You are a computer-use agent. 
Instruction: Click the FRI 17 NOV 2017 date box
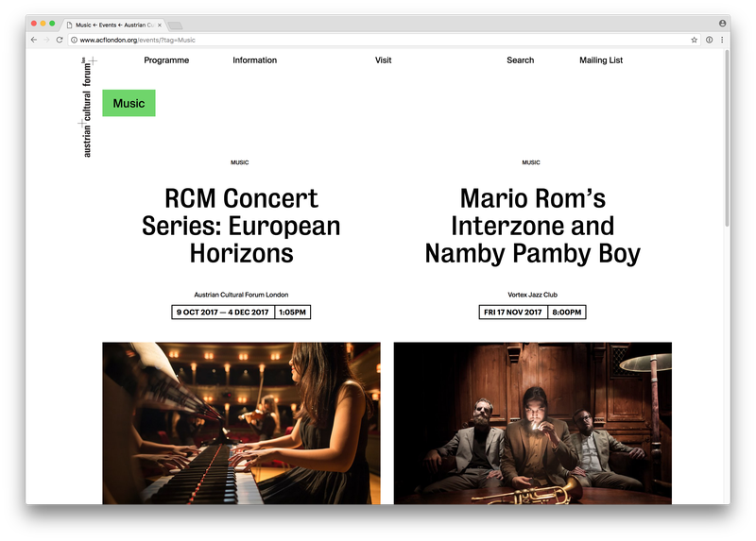point(513,313)
